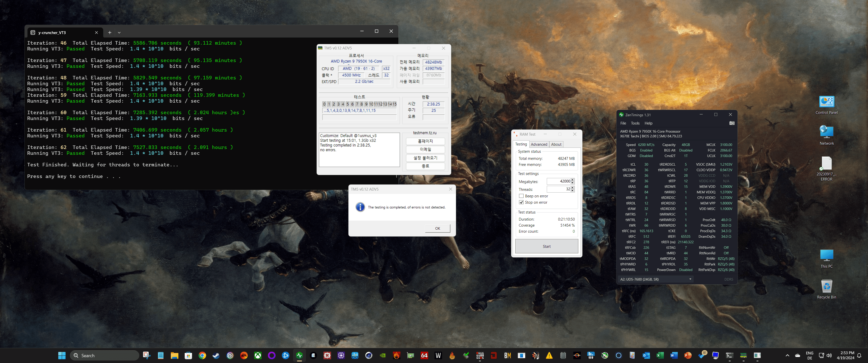Open the Control Panel desktop icon
This screenshot has height=363, width=868.
pyautogui.click(x=826, y=105)
